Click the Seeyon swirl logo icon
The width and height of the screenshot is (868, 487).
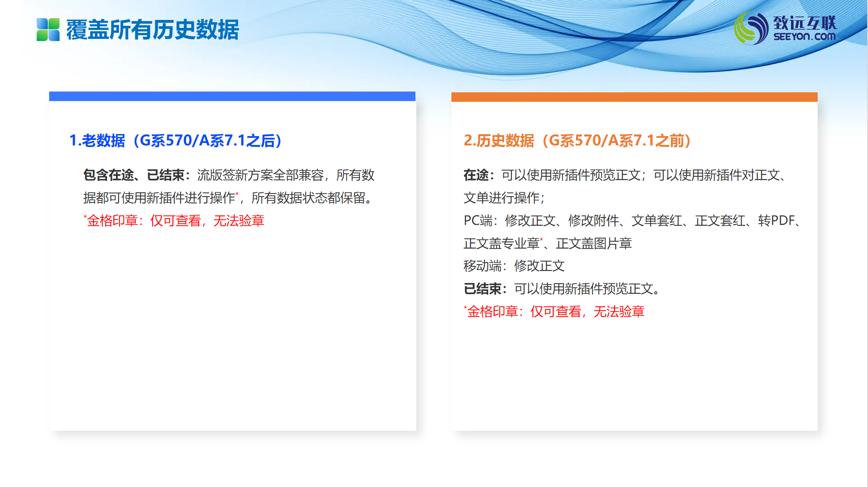coord(752,28)
